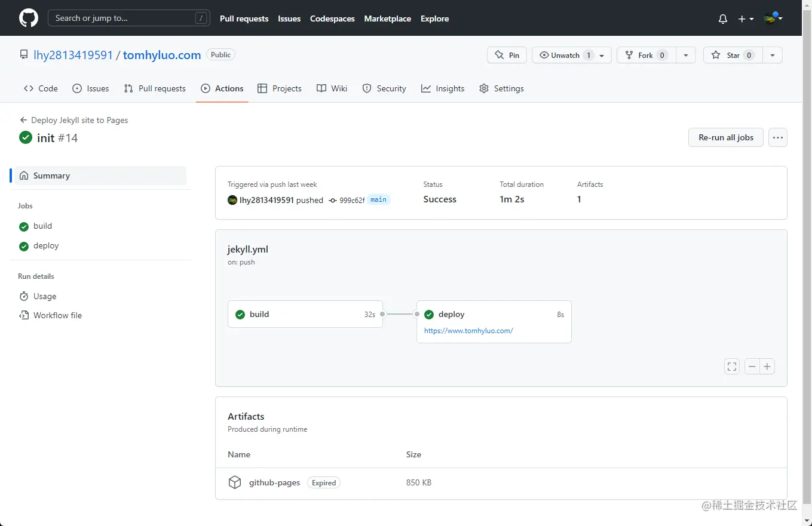Image resolution: width=812 pixels, height=526 pixels.
Task: Click the green success check beside init #14
Action: click(26, 137)
